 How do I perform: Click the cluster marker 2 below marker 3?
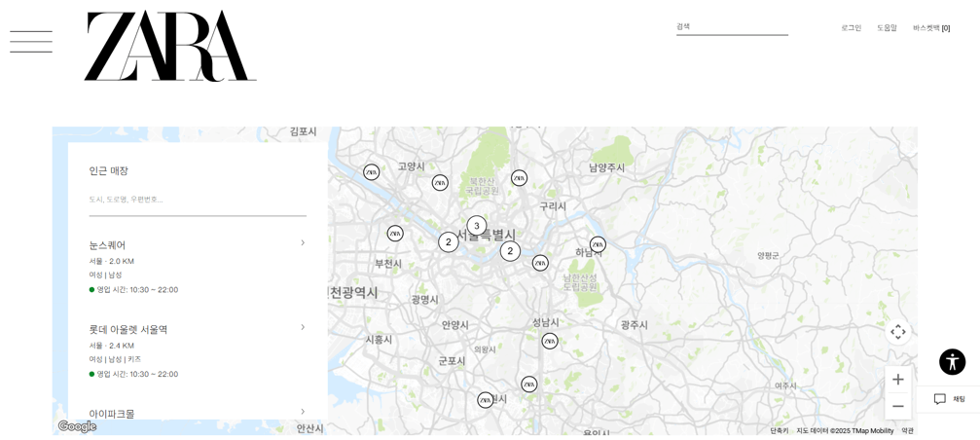(x=448, y=241)
